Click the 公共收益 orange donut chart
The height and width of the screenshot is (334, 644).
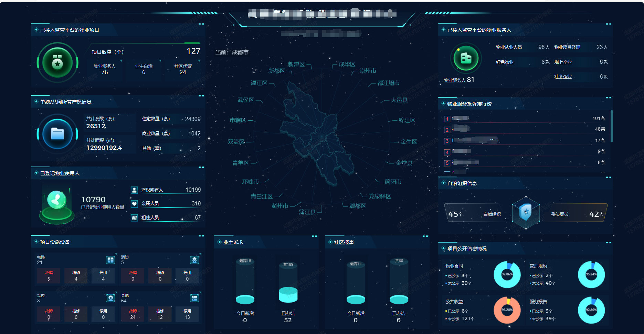507,310
